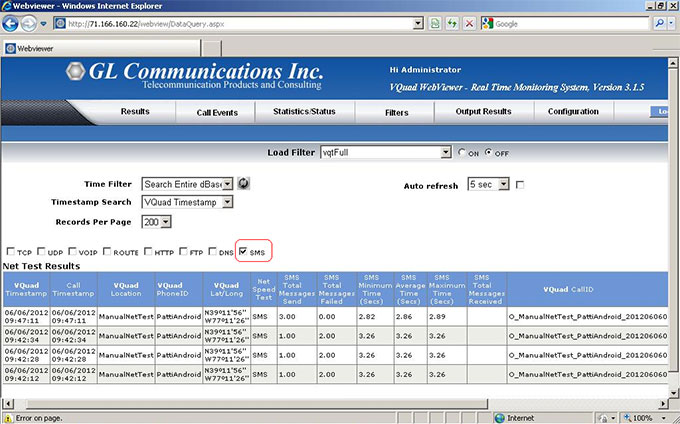The height and width of the screenshot is (424, 680).
Task: Check the TCP test checkbox
Action: tap(11, 251)
